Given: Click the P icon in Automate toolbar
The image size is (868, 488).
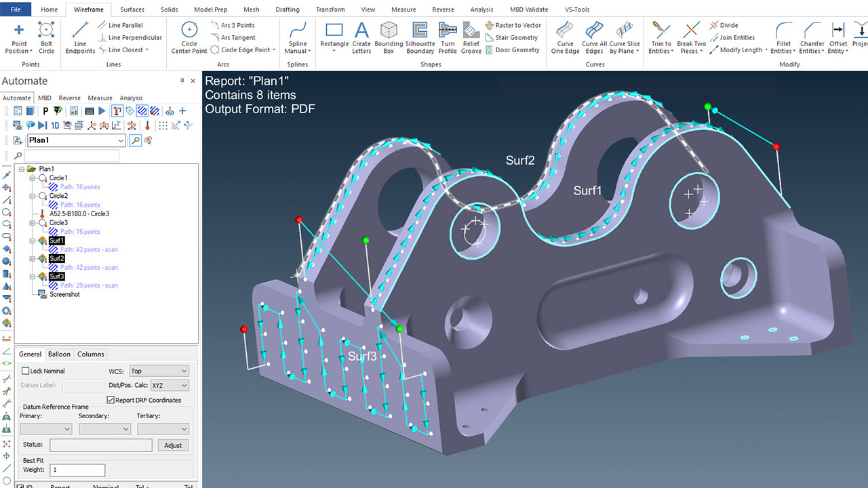Looking at the screenshot, I should coord(45,110).
